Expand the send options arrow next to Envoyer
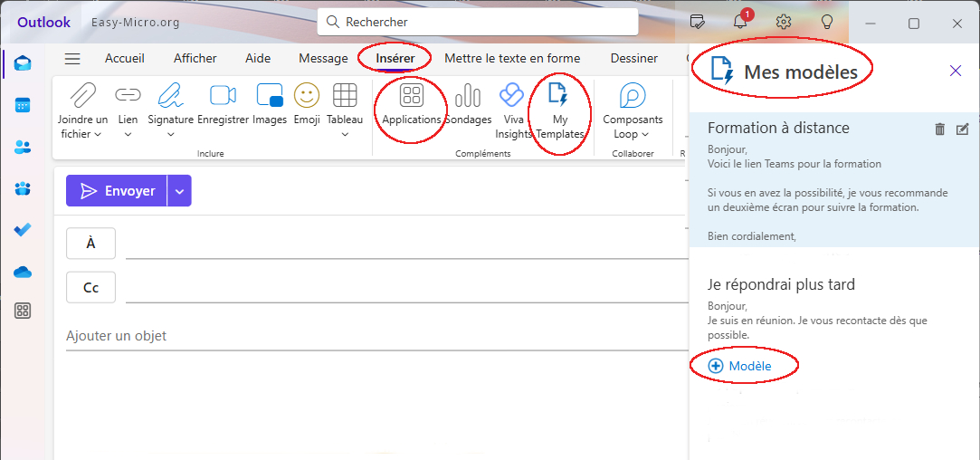The height and width of the screenshot is (460, 980). 179,191
